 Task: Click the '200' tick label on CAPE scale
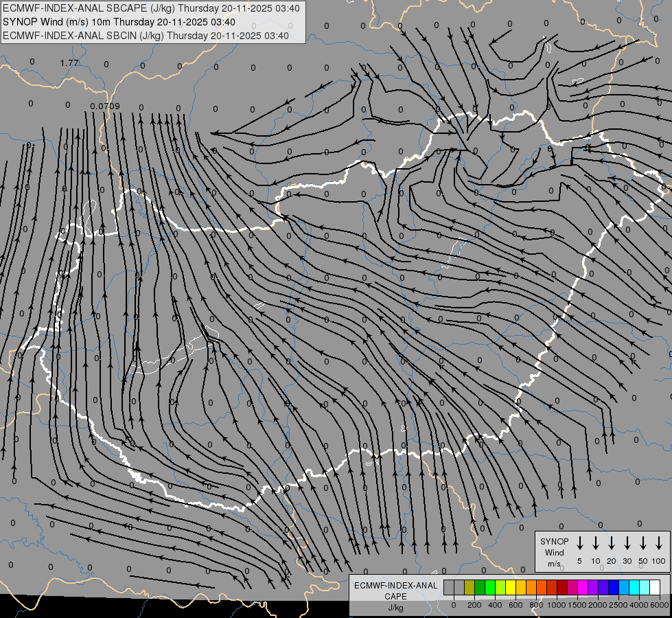pyautogui.click(x=474, y=605)
